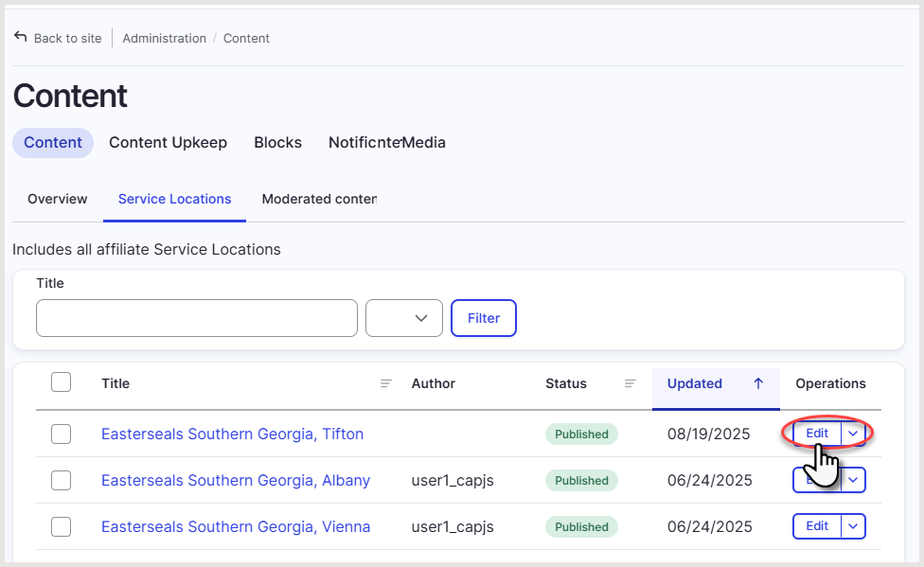Click the Updated column ascending arrow
Screen dimensions: 924x567
pos(758,383)
